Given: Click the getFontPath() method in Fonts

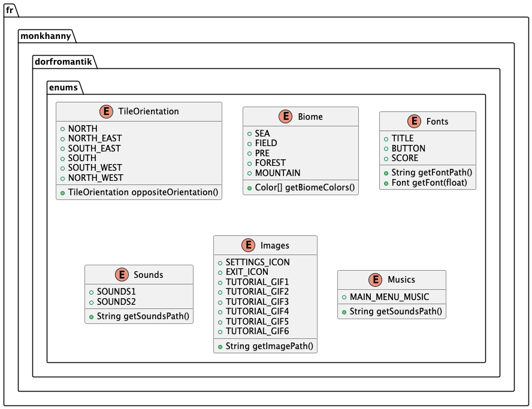Looking at the screenshot, I should pyautogui.click(x=432, y=172).
